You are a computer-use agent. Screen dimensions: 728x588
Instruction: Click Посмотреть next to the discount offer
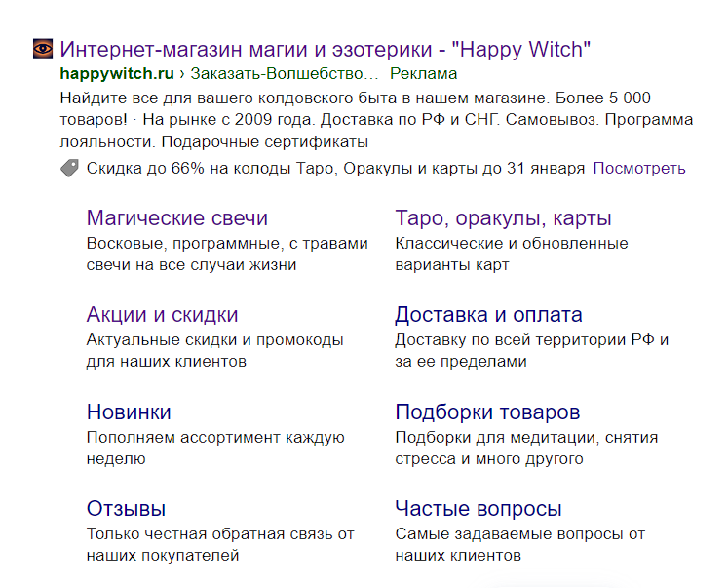point(639,168)
